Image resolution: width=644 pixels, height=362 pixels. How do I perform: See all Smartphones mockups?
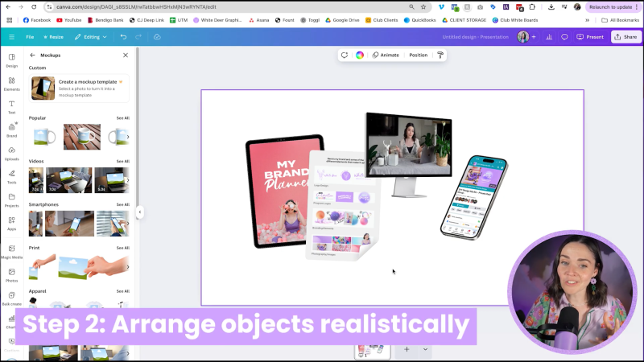(x=123, y=204)
